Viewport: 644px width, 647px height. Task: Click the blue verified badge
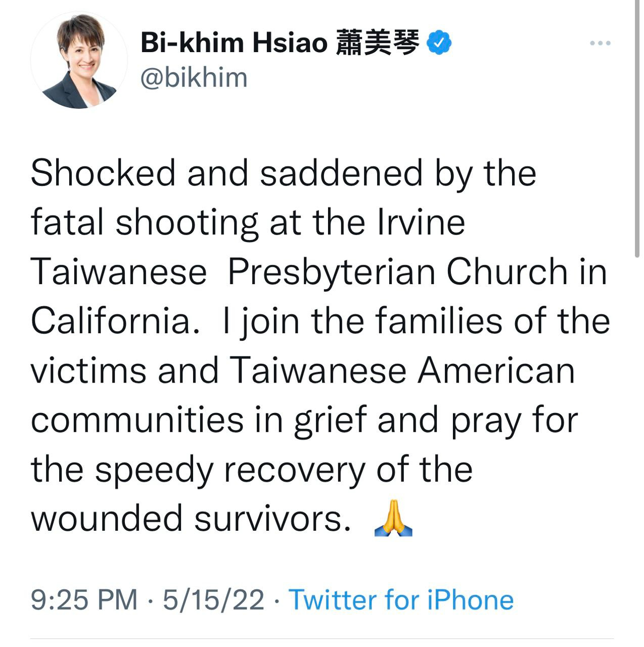click(x=439, y=42)
